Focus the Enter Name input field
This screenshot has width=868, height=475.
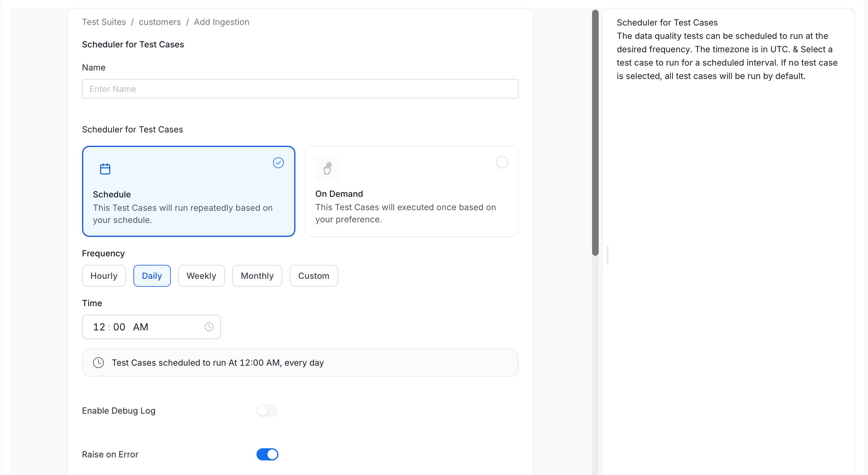(300, 89)
